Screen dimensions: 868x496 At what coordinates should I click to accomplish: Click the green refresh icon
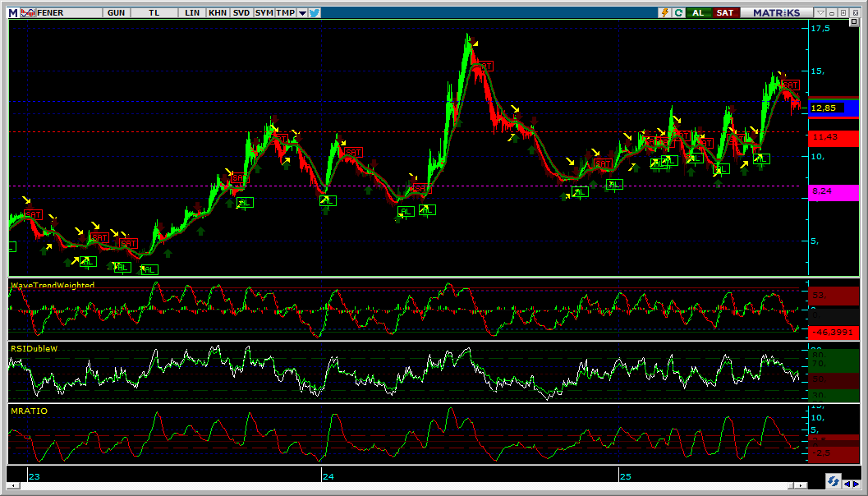pyautogui.click(x=678, y=12)
